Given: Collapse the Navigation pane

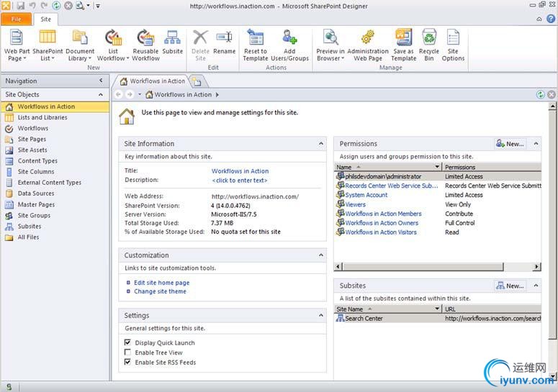Looking at the screenshot, I should pos(101,81).
